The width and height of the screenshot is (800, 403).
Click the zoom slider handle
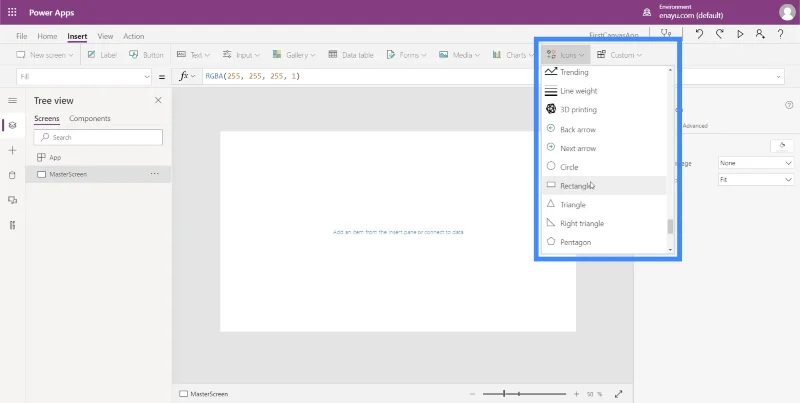[x=504, y=394]
